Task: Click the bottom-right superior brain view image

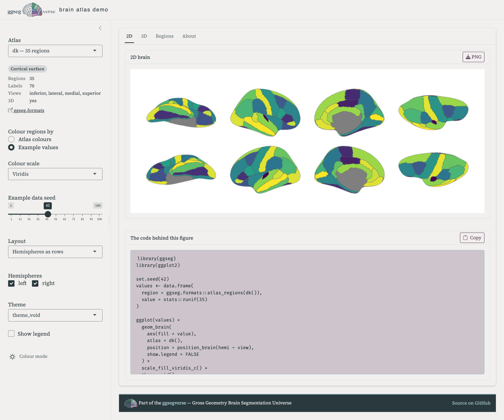Action: click(x=433, y=169)
